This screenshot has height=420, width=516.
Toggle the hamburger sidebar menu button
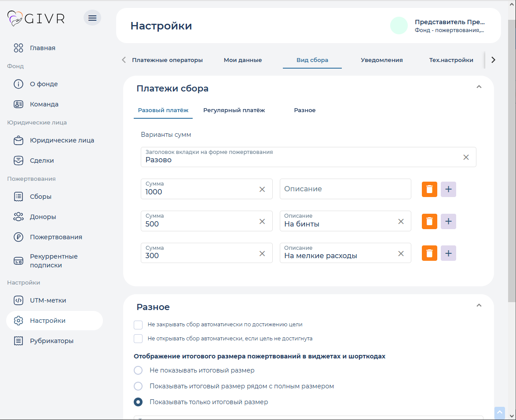[92, 18]
